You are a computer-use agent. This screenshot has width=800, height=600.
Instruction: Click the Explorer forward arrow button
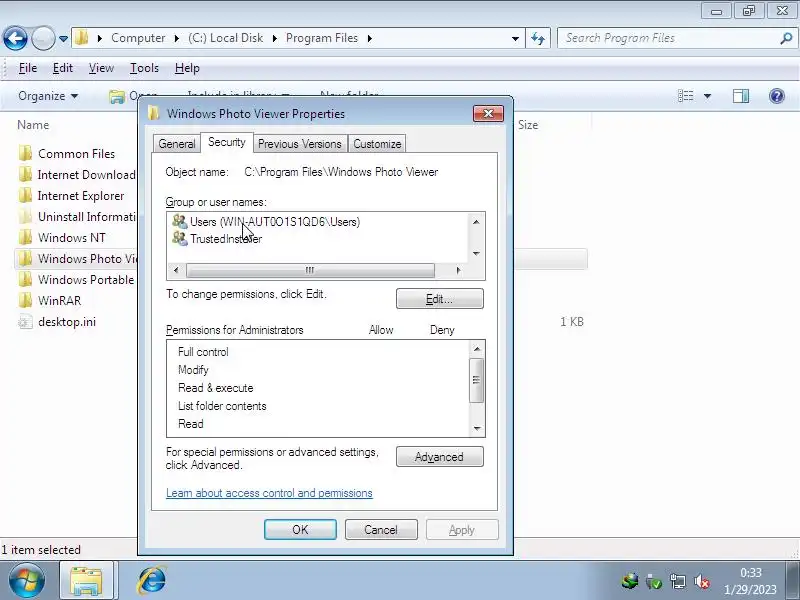[43, 38]
